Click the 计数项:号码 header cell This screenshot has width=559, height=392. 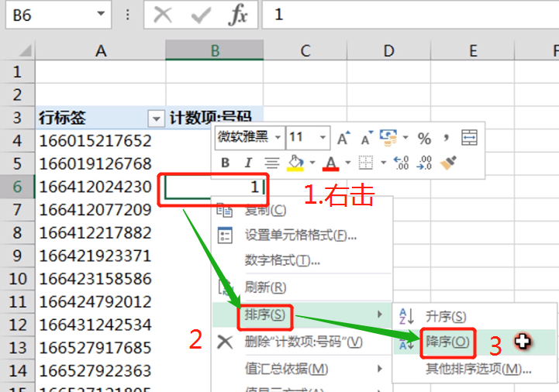tap(215, 118)
